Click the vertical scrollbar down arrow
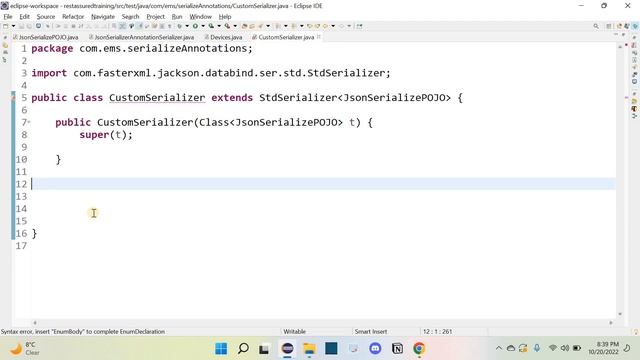The height and width of the screenshot is (360, 640). [x=620, y=314]
